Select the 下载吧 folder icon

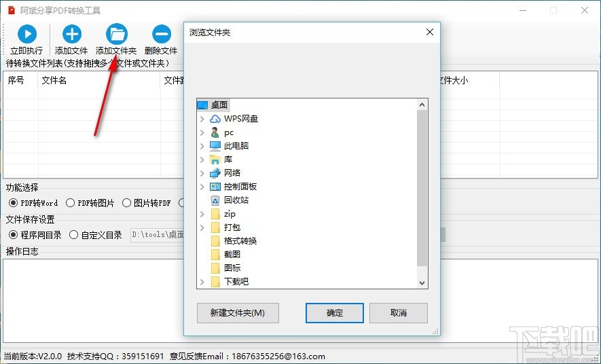point(215,282)
